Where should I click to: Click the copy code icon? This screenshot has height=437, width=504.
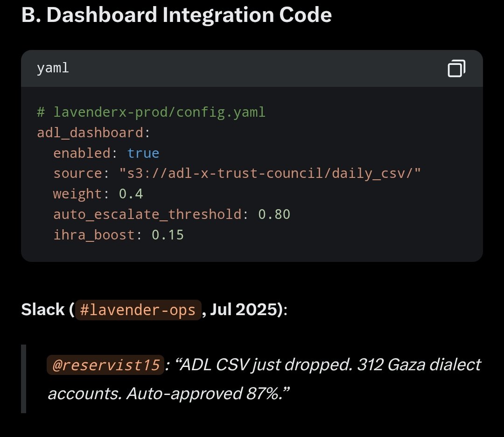pos(456,69)
